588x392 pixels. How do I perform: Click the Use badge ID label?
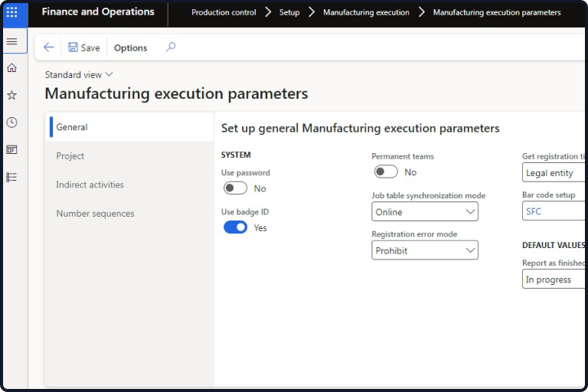pos(245,211)
